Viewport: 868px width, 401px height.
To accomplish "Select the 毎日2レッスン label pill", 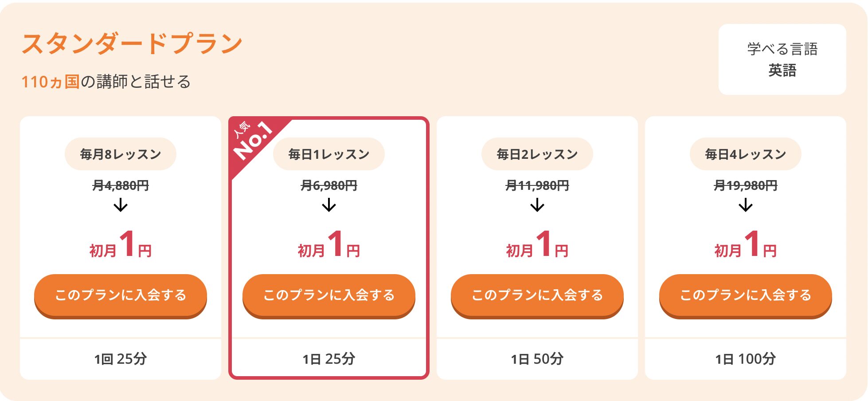I will pyautogui.click(x=537, y=154).
